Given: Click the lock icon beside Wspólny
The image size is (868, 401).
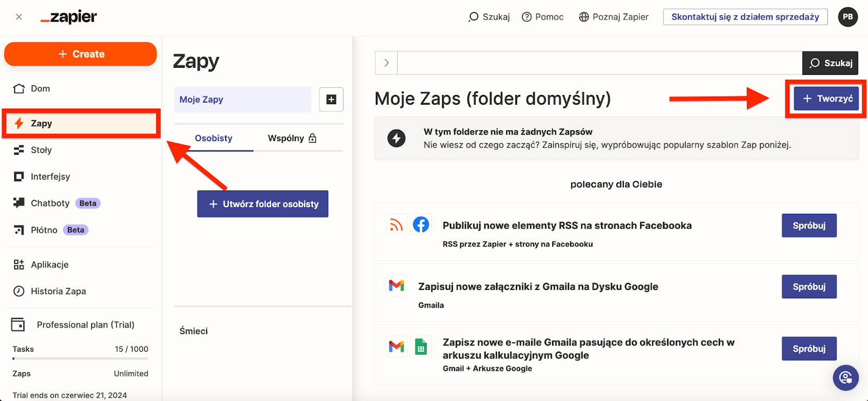Looking at the screenshot, I should pyautogui.click(x=312, y=138).
